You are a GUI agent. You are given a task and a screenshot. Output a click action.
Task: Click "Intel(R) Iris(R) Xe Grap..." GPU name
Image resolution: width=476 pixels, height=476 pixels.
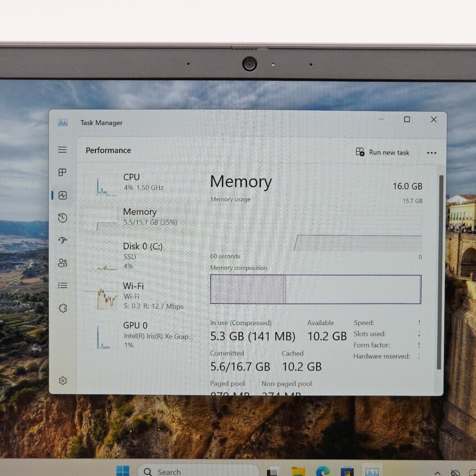tap(158, 337)
